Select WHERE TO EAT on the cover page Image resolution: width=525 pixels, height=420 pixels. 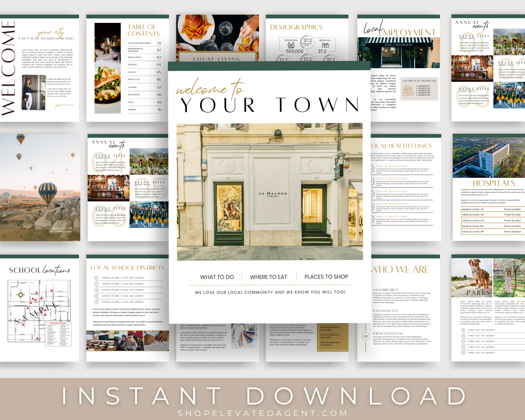click(x=268, y=277)
